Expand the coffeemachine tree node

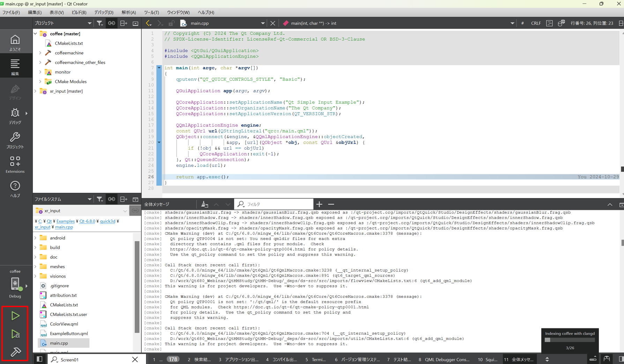click(x=40, y=53)
